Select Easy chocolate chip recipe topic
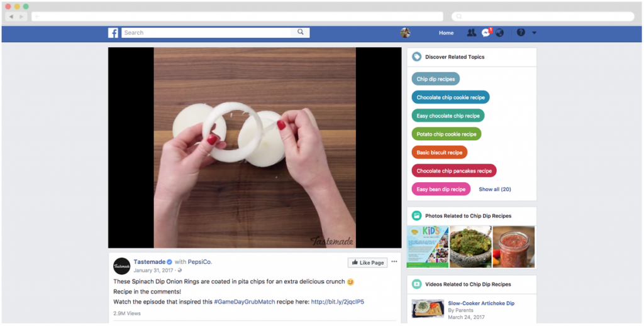The height and width of the screenshot is (326, 644). 448,116
